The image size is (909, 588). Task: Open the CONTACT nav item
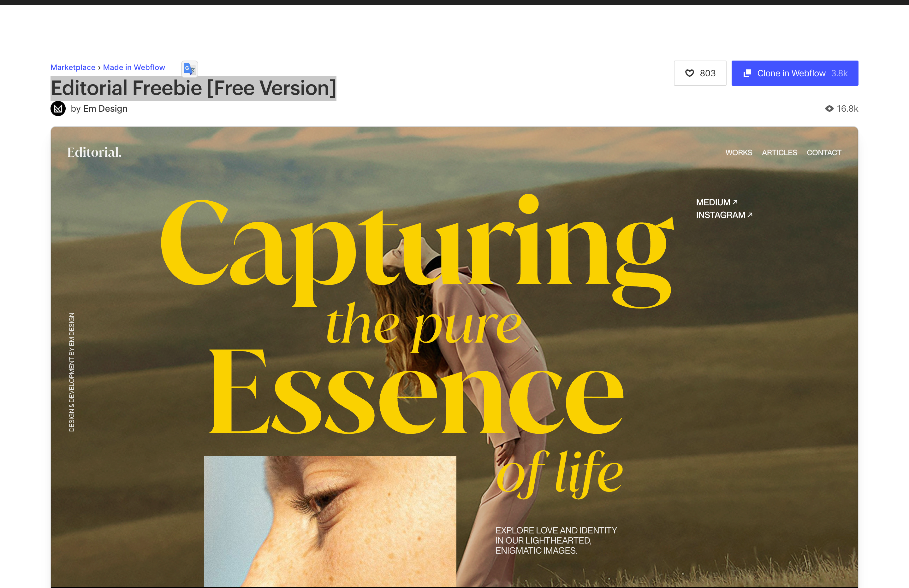824,152
